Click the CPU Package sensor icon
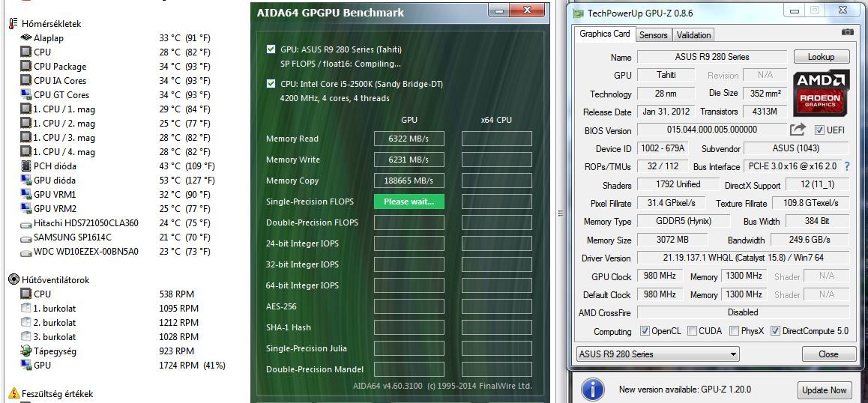Image resolution: width=868 pixels, height=403 pixels. 26,67
